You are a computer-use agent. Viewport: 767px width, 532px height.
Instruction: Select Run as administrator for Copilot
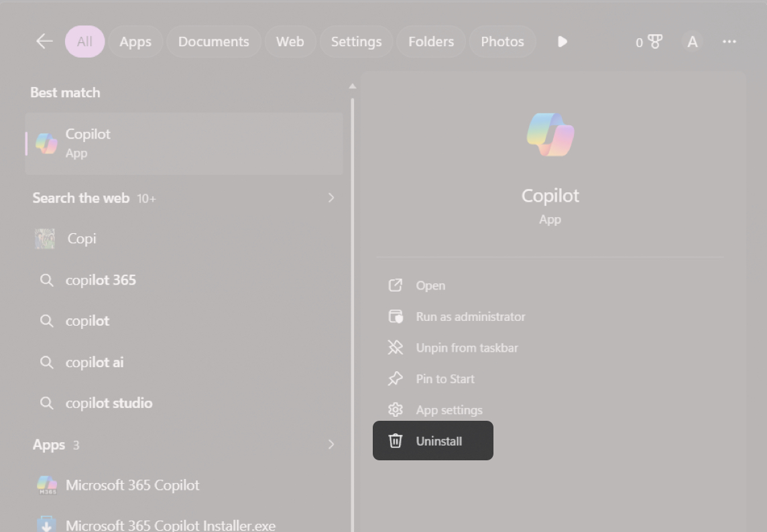[470, 316]
